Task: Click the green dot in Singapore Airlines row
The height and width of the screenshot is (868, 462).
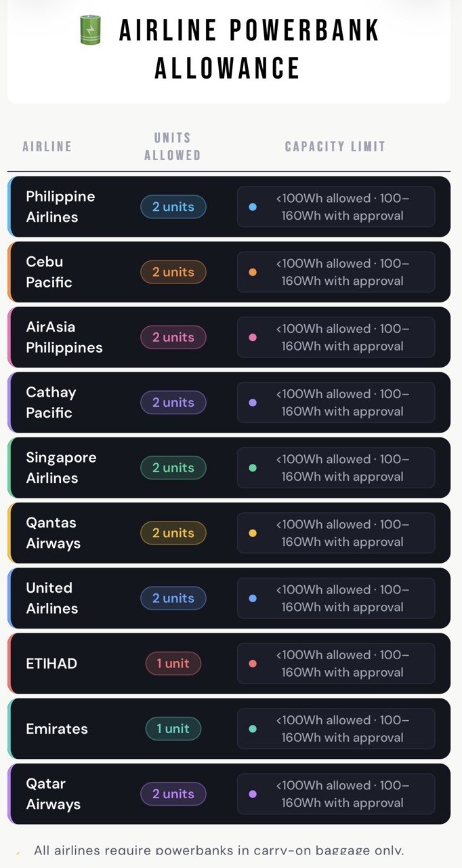Action: [253, 468]
